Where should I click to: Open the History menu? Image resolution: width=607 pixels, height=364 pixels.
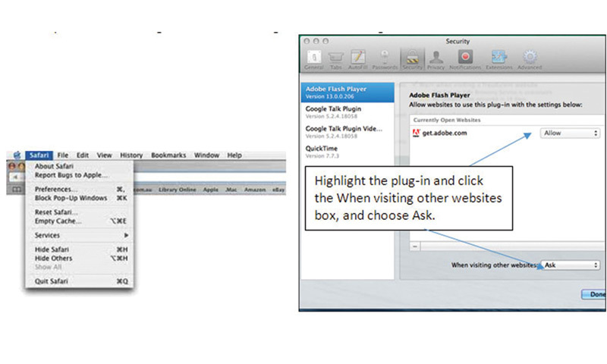tap(131, 155)
